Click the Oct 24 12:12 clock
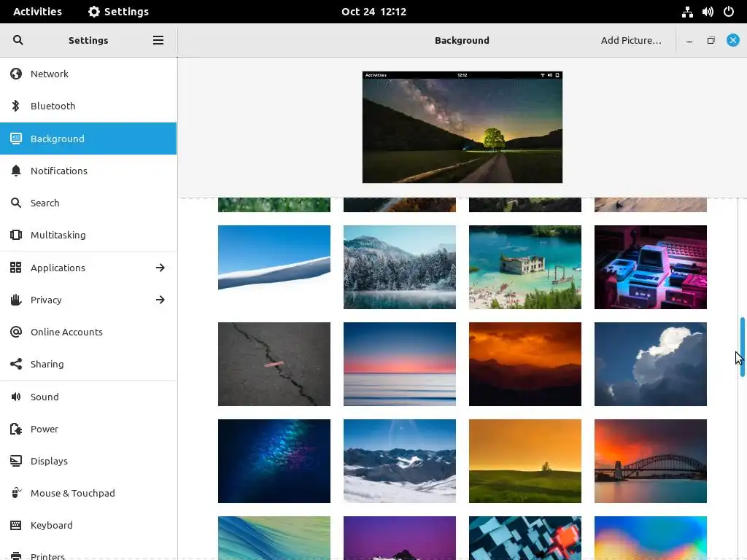Viewport: 747px width, 560px height. [x=373, y=12]
